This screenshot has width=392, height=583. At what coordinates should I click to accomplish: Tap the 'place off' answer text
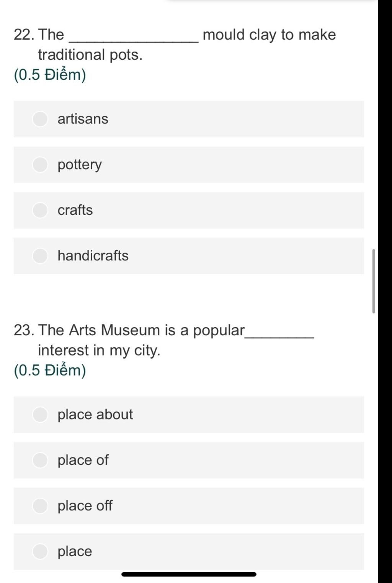[x=85, y=506]
